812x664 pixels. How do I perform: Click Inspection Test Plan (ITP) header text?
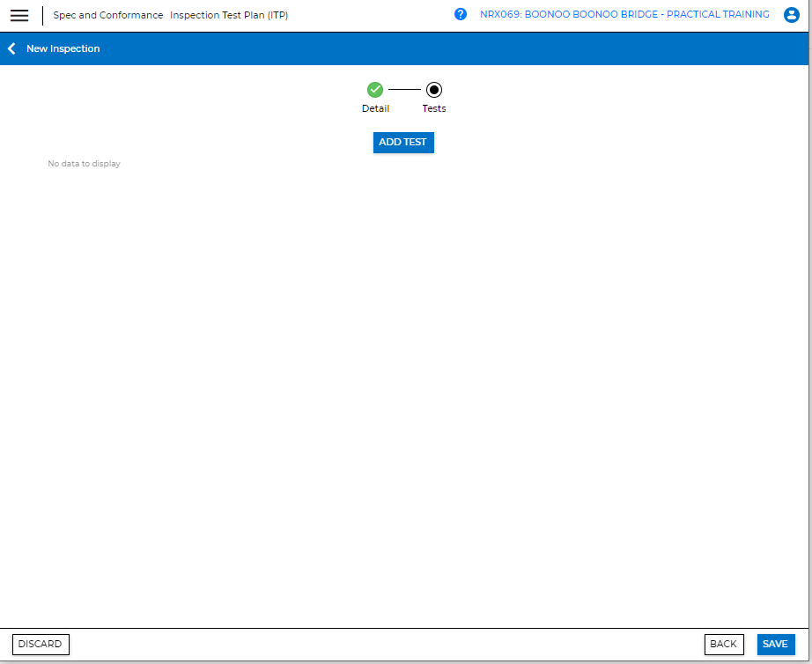tap(229, 15)
